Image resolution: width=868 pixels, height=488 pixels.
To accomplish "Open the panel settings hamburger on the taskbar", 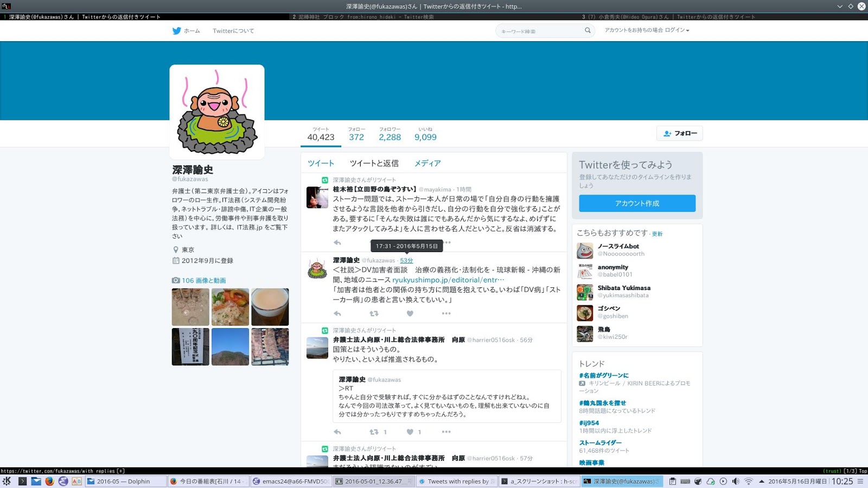I will pyautogui.click(x=860, y=481).
